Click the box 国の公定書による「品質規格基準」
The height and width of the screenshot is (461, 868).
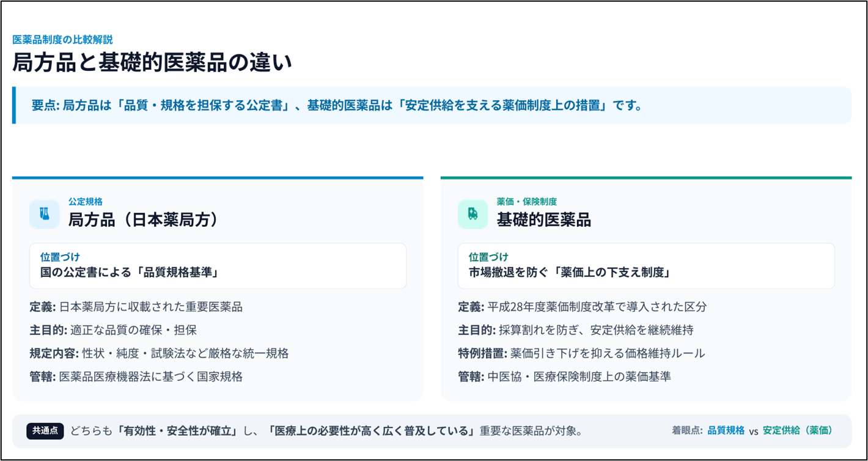tap(218, 266)
